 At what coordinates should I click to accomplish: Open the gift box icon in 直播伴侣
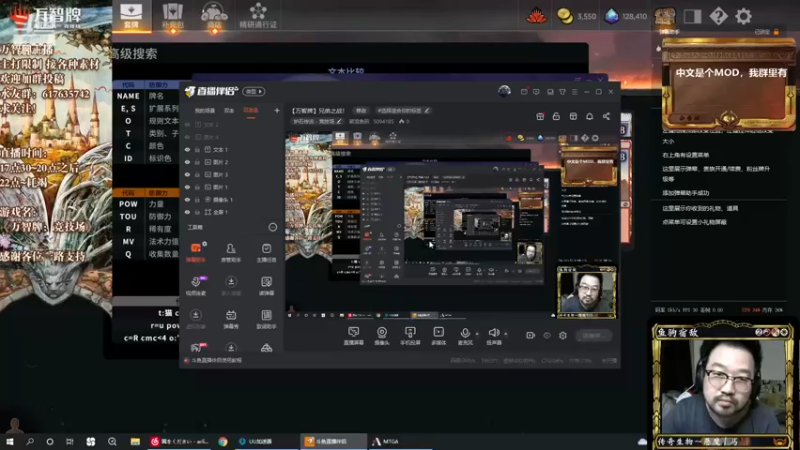(540, 116)
